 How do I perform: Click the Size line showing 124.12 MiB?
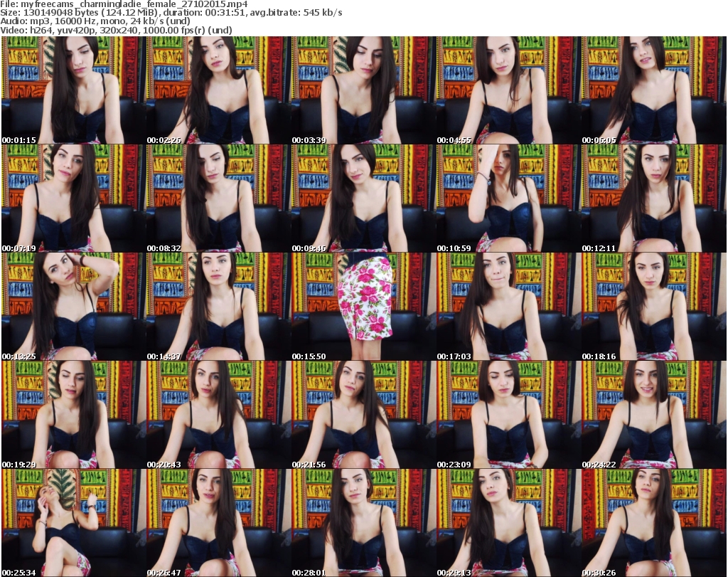pos(171,13)
